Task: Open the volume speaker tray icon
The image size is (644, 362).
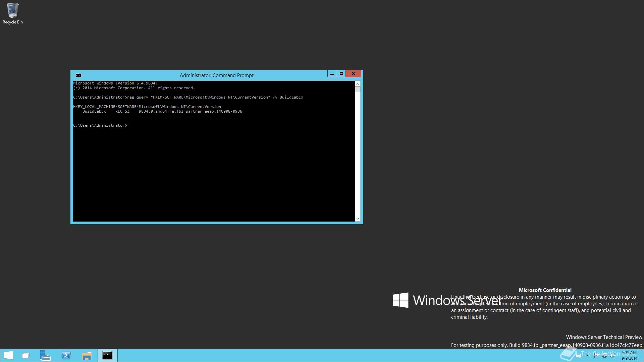Action: 612,355
